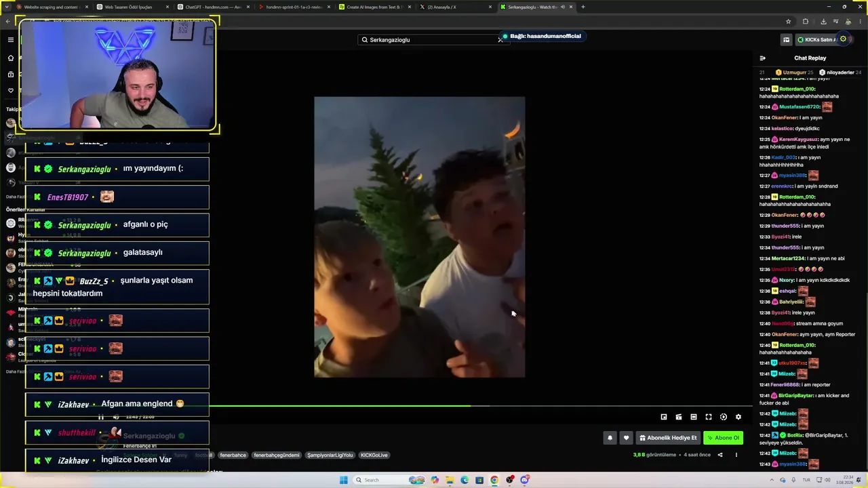This screenshot has height=488, width=868.
Task: Click Kick home icon in left sidebar
Action: point(11,57)
